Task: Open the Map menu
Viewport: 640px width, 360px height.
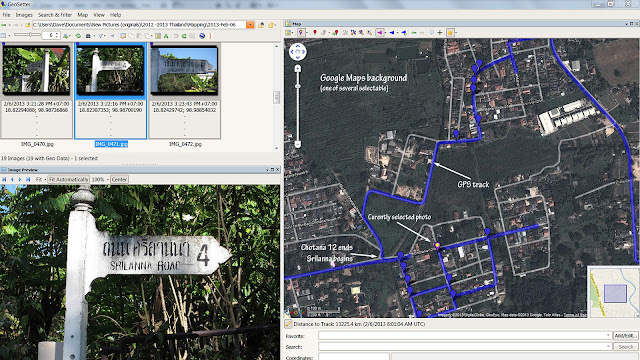Action: tap(82, 15)
